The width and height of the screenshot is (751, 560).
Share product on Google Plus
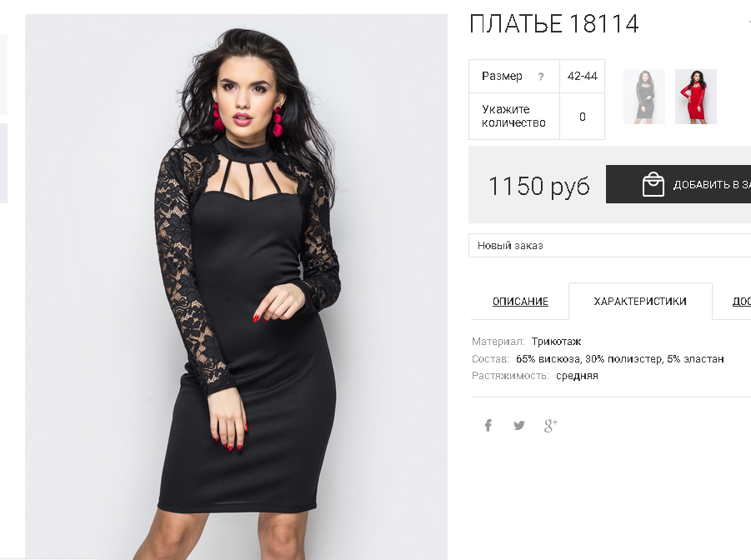click(x=551, y=425)
